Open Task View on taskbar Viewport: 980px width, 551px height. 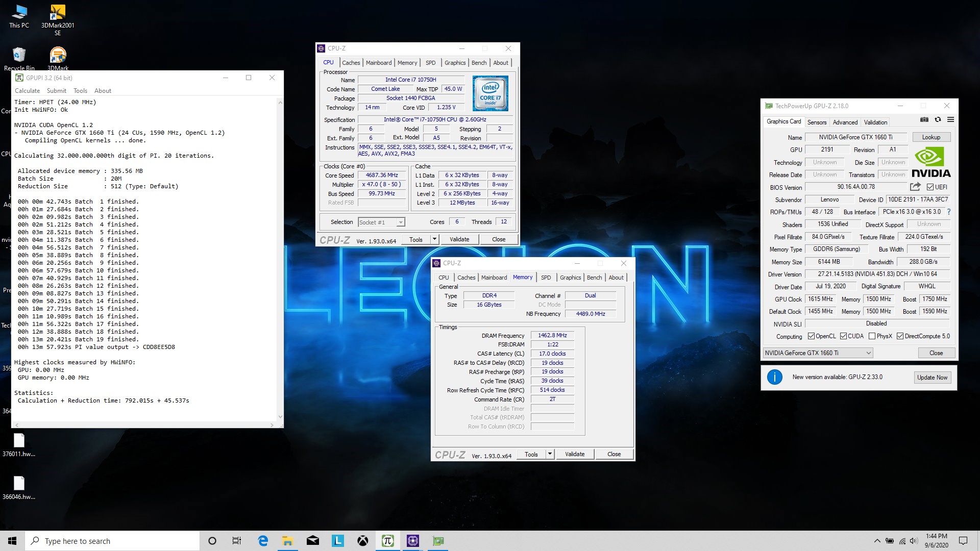(x=237, y=541)
